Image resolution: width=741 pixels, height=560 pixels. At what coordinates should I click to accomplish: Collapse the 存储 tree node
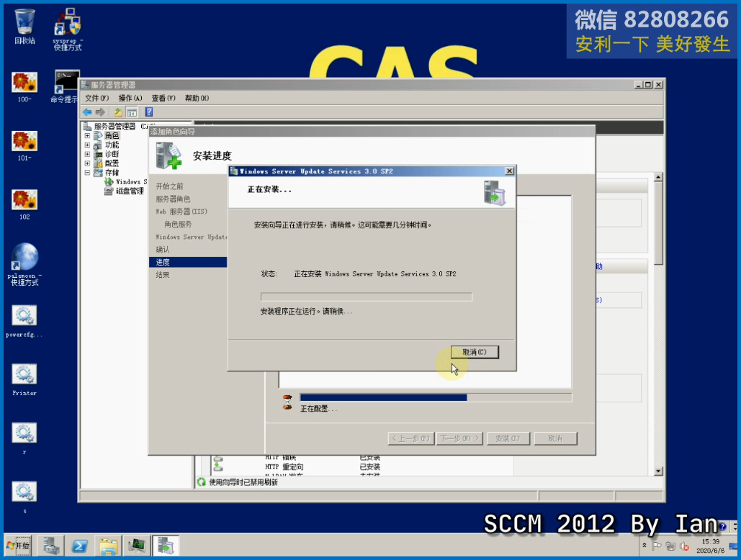pos(87,172)
